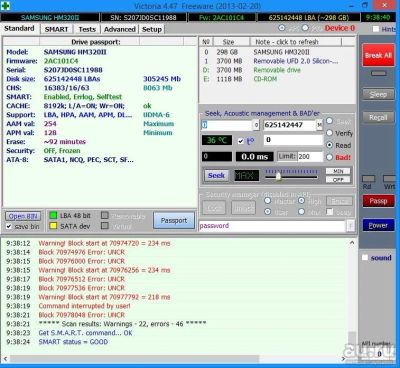Open end LBA unit dropdown

click(x=319, y=125)
